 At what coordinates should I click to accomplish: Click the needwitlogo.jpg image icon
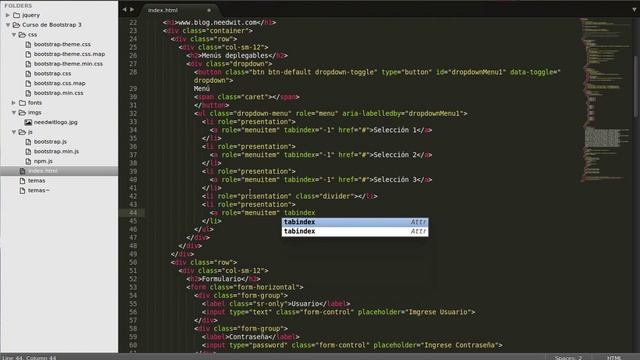28,122
